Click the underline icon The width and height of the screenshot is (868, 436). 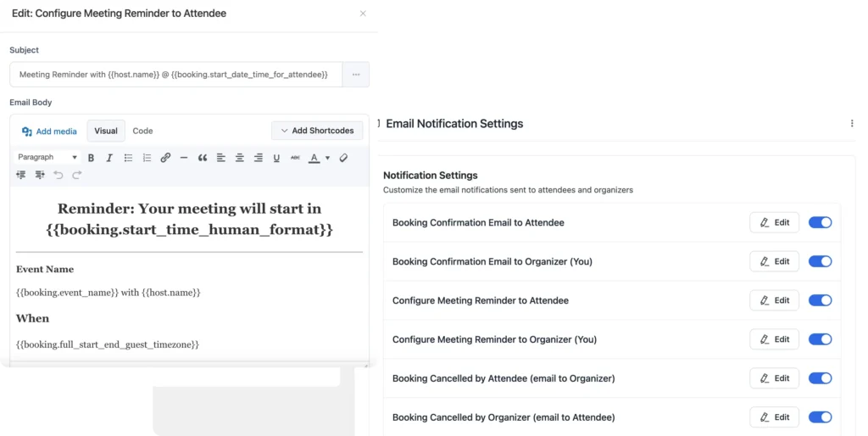pyautogui.click(x=276, y=158)
